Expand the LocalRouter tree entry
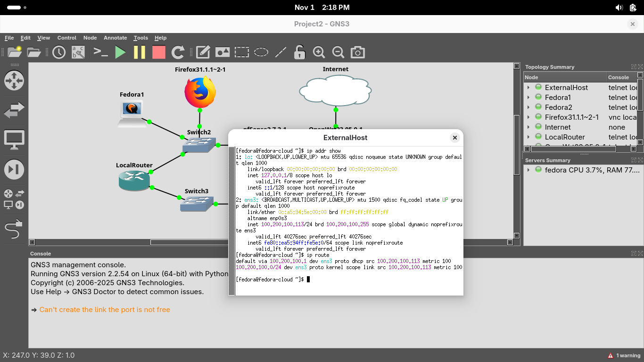 pyautogui.click(x=528, y=137)
